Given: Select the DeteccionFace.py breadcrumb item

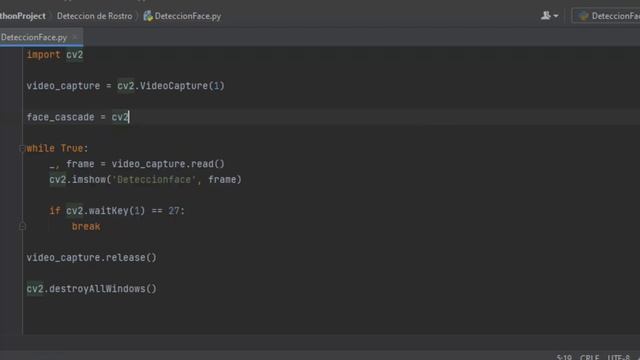Looking at the screenshot, I should pyautogui.click(x=188, y=16).
